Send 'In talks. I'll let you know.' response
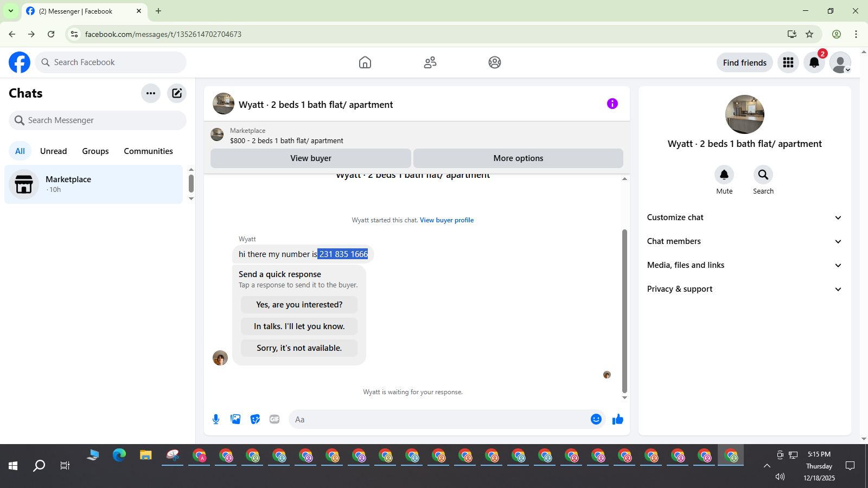Viewport: 868px width, 488px height. click(299, 326)
